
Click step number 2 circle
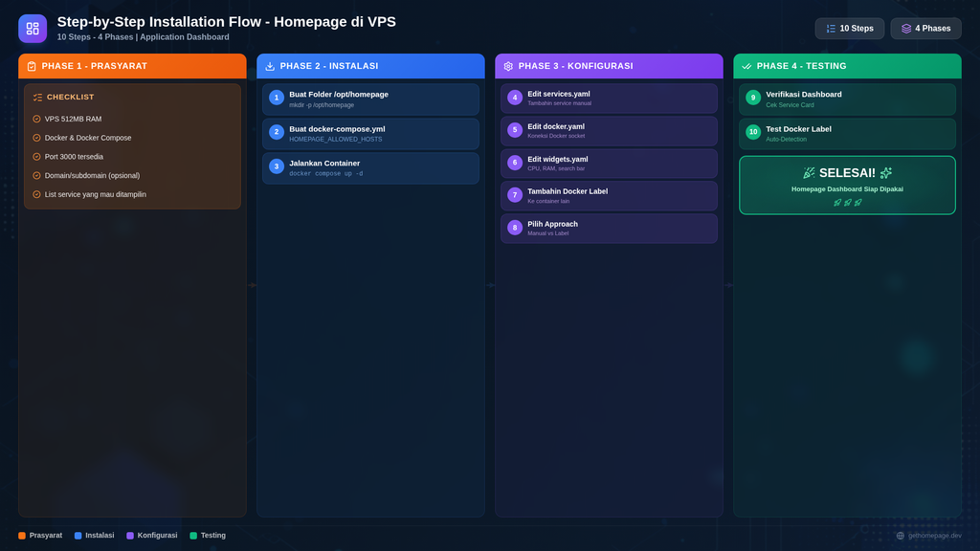(277, 132)
